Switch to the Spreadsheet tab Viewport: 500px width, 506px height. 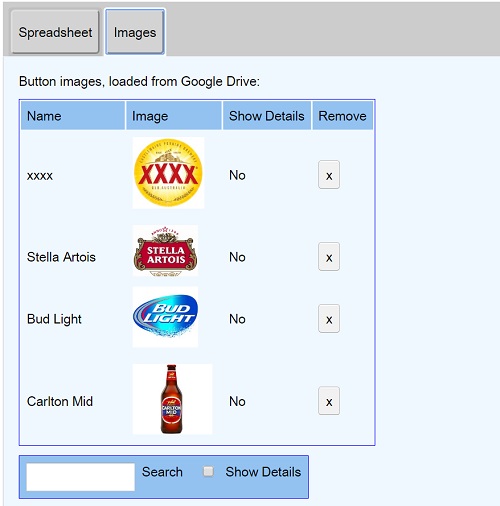(x=55, y=32)
